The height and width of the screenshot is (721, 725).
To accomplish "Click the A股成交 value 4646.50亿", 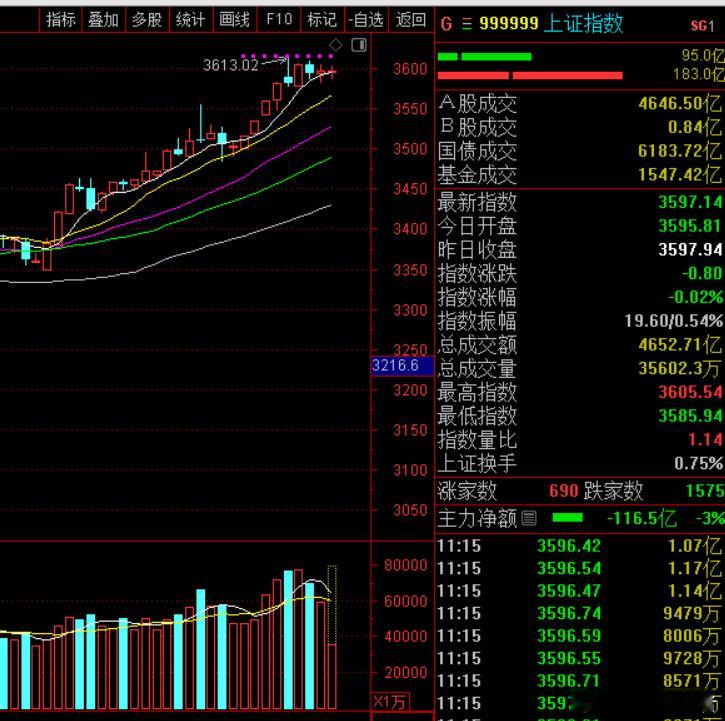I will 680,103.
